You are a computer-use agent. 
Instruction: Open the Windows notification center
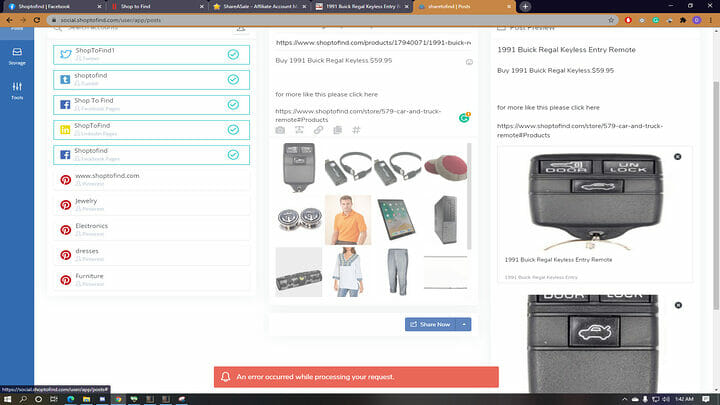(x=706, y=399)
